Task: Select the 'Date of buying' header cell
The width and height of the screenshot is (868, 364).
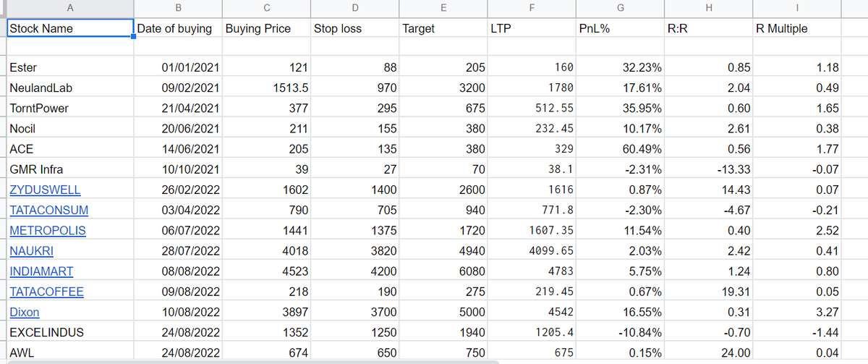Action: click(178, 29)
